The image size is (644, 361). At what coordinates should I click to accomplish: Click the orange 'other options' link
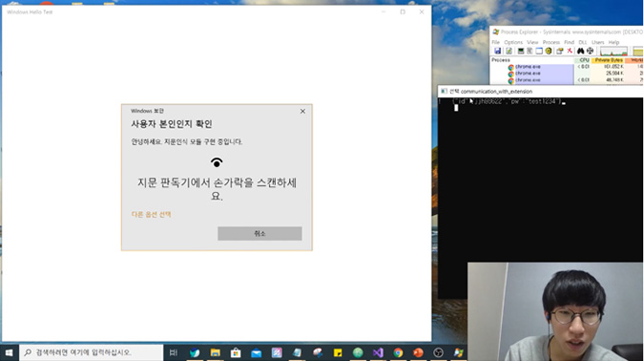click(151, 214)
